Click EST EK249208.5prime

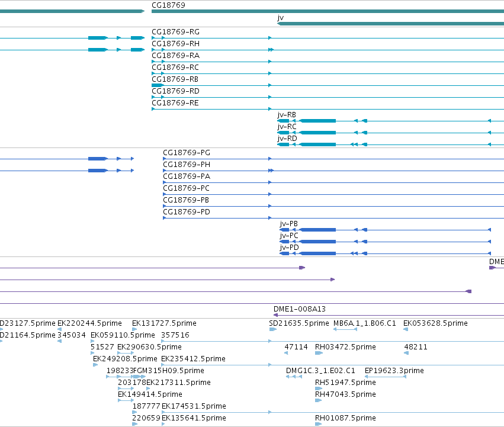click(125, 359)
